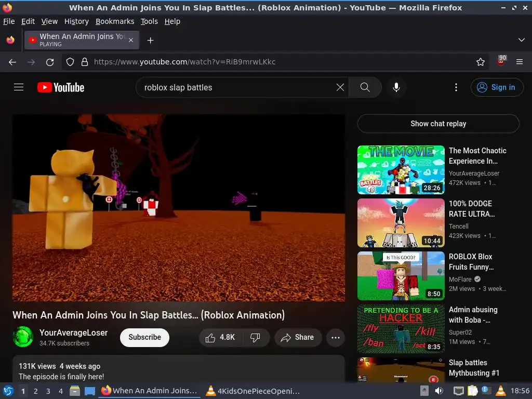This screenshot has width=532, height=399.
Task: Open the removable media tray eject icon
Action: point(424,391)
